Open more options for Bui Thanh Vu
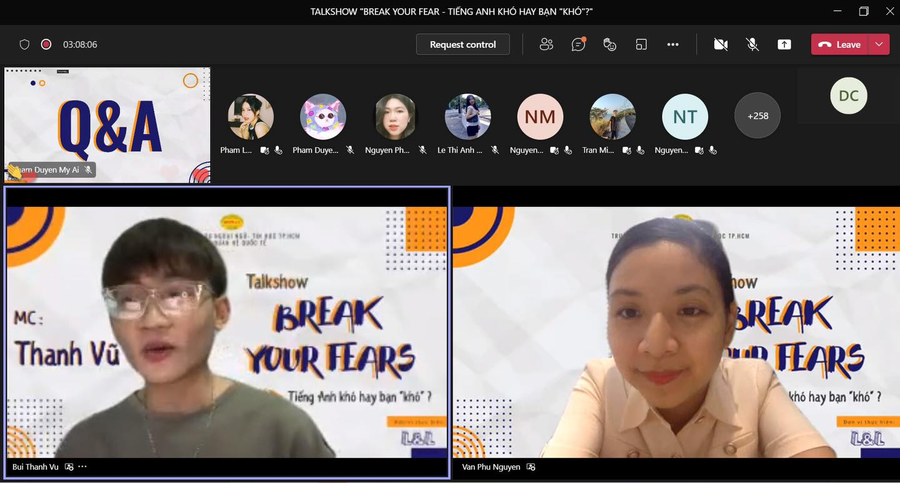The height and width of the screenshot is (483, 900). [83, 467]
